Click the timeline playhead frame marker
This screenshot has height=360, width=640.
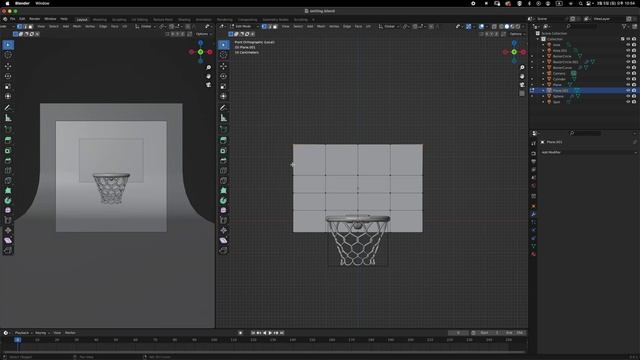pyautogui.click(x=18, y=340)
